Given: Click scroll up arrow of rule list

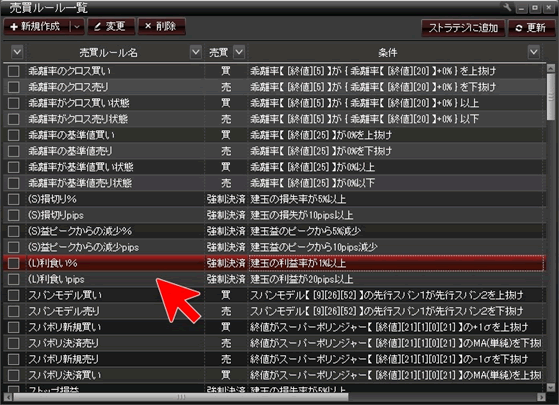Looking at the screenshot, I should coord(551,68).
